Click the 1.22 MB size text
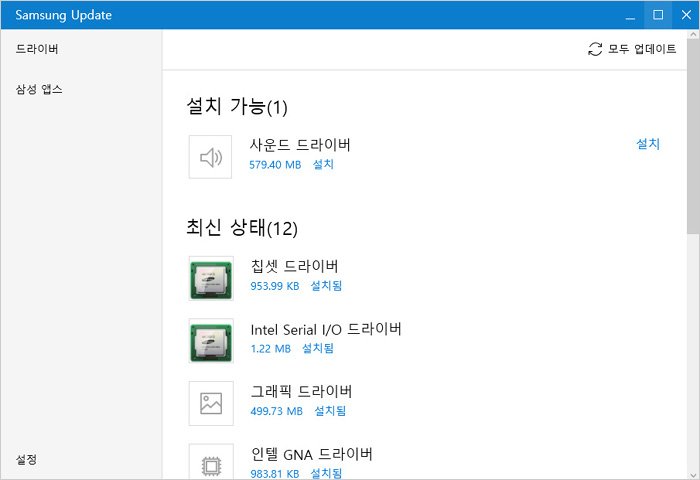The width and height of the screenshot is (700, 480). [x=271, y=349]
